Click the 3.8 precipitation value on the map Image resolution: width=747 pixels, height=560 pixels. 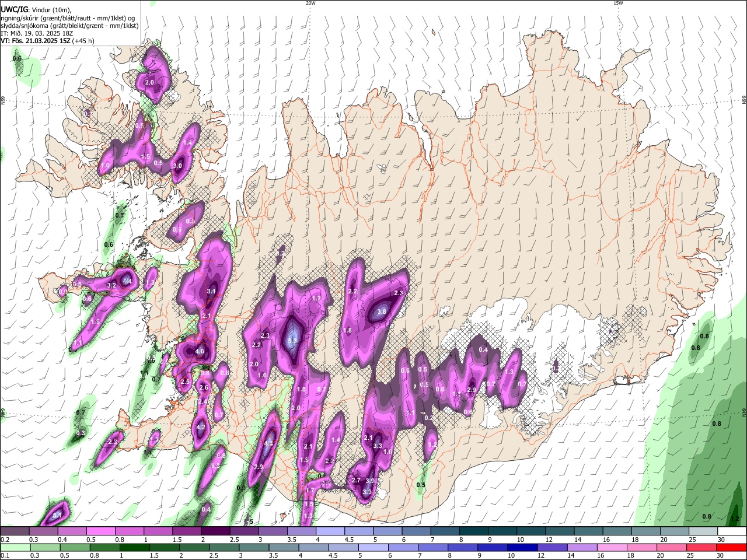coord(382,312)
